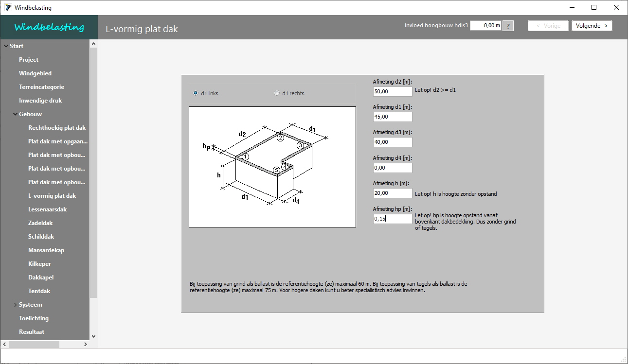Click the Afmeting d2 input field
The width and height of the screenshot is (628, 364).
(x=393, y=91)
